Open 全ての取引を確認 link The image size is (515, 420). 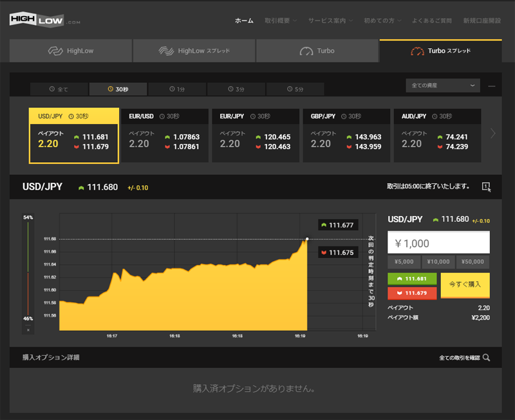coord(460,358)
